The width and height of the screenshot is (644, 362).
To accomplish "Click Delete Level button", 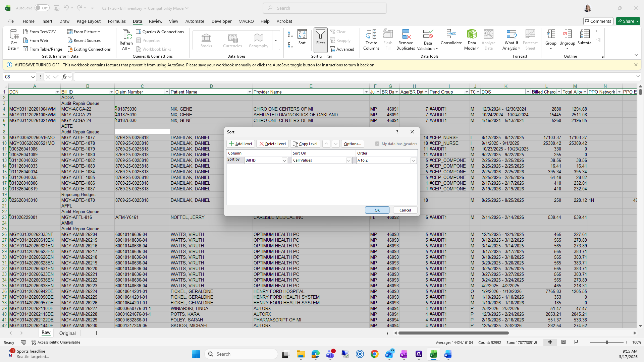I will 272,144.
